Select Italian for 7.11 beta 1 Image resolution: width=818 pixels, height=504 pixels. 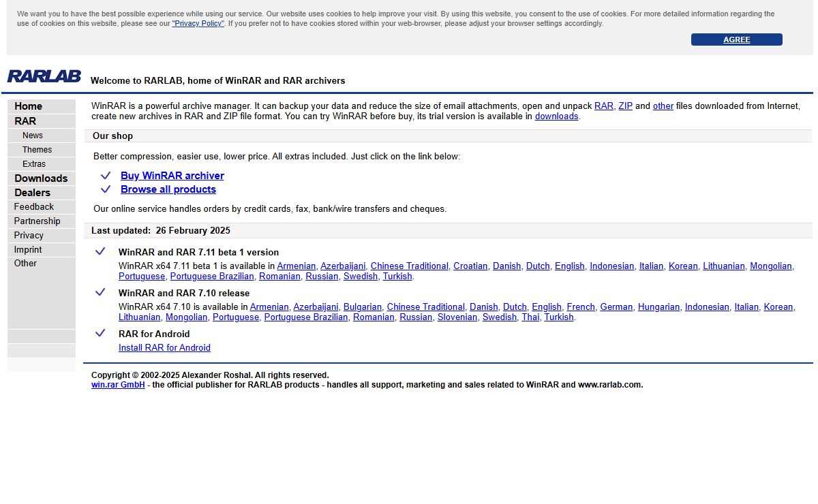pyautogui.click(x=652, y=266)
